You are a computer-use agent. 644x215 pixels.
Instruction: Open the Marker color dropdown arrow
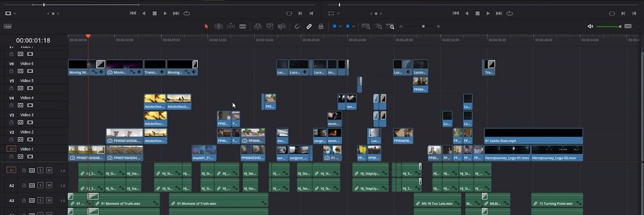click(354, 26)
